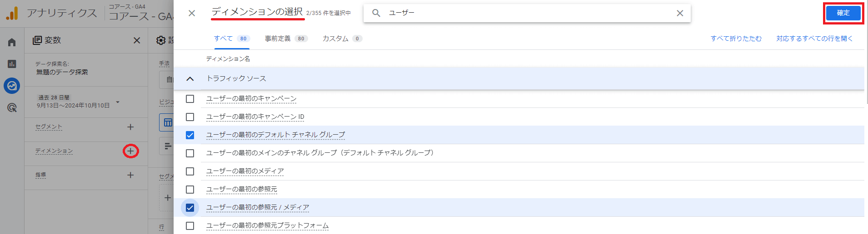Check ユーザーの最初のキャンペーン checkbox
The image size is (868, 234).
190,99
